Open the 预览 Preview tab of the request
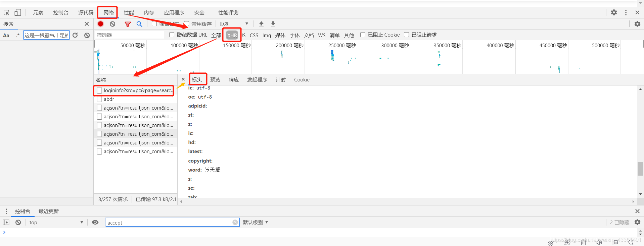 [x=215, y=79]
